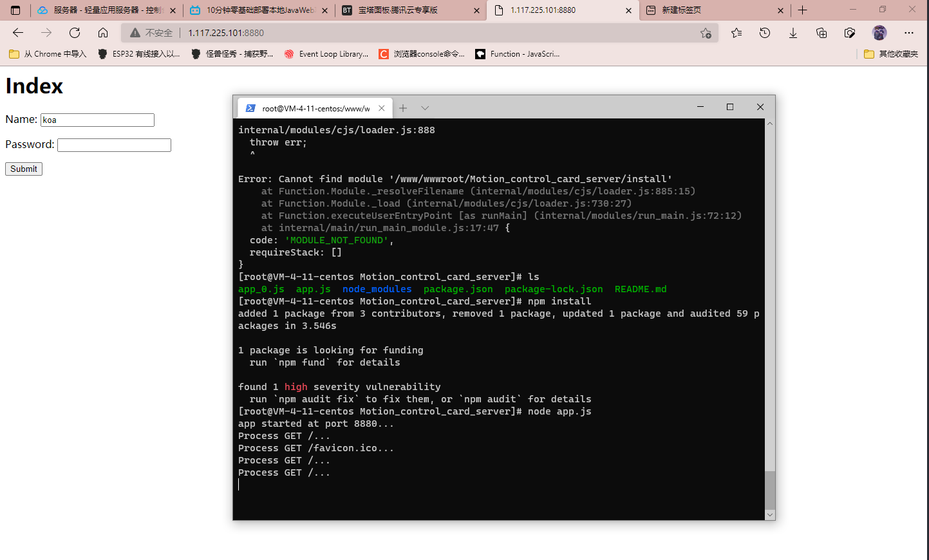Click the Submit button
Viewport: 929px width, 560px height.
point(24,169)
